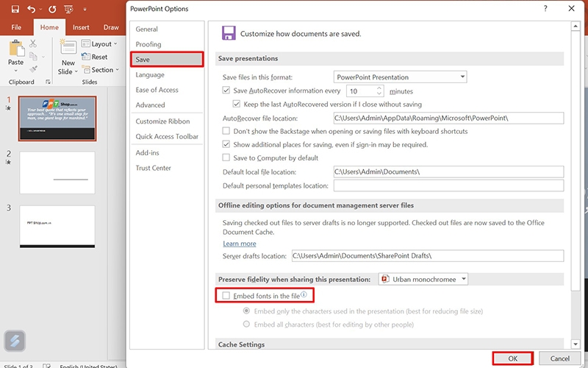Click Default personal templates location field
The image size is (588, 368).
[448, 185]
